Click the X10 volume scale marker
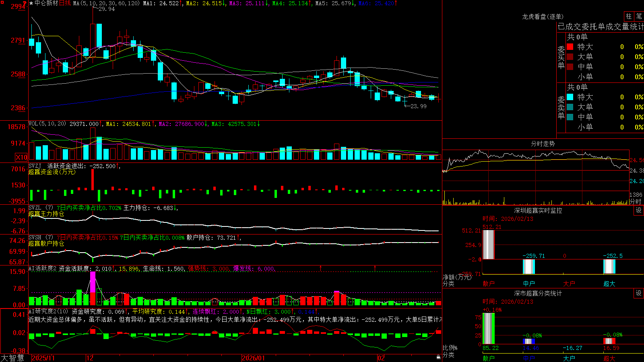This screenshot has height=362, width=644. (21, 157)
